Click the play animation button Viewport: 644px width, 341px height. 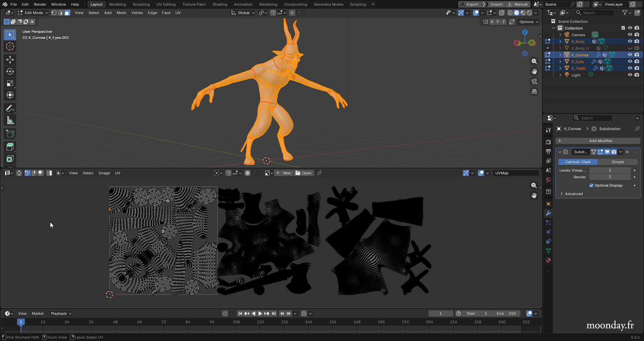pos(260,314)
